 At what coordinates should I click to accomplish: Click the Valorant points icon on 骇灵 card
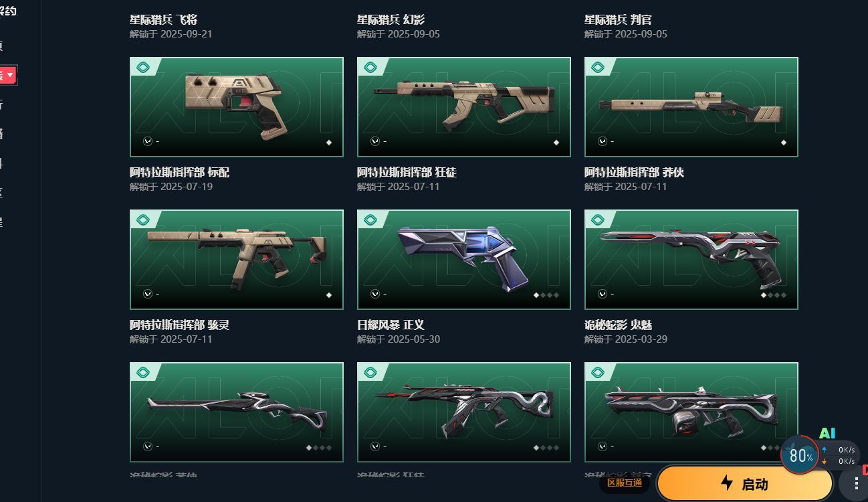tap(148, 294)
